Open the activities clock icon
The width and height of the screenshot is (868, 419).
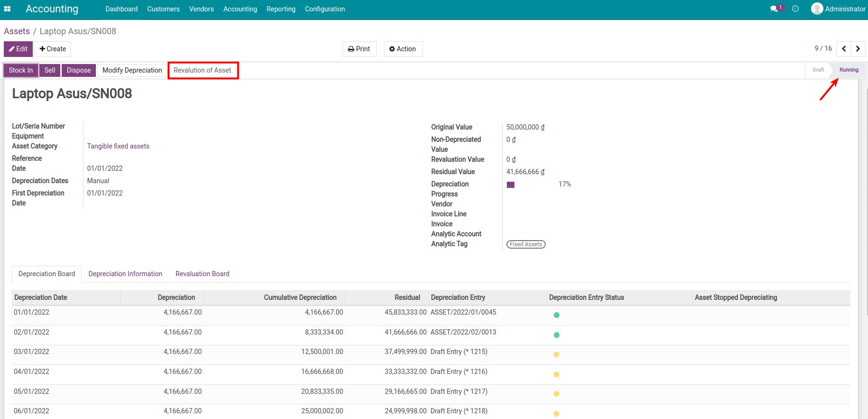point(795,9)
